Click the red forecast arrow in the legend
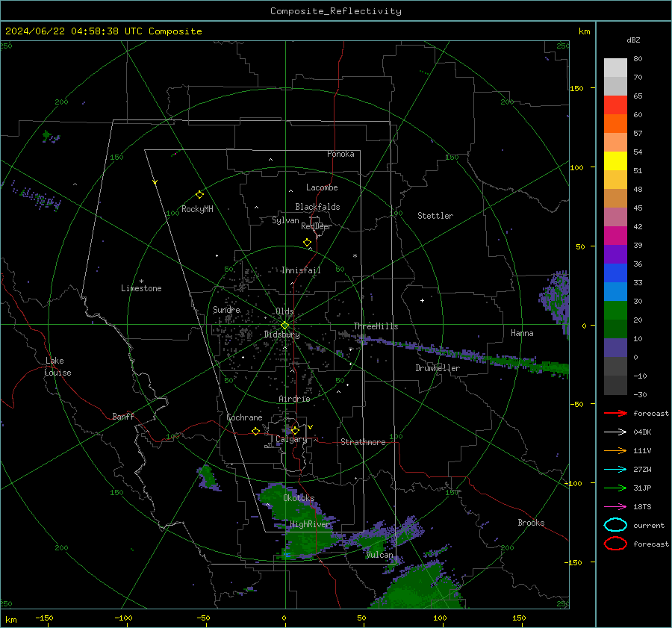This screenshot has height=628, width=672. click(x=615, y=413)
